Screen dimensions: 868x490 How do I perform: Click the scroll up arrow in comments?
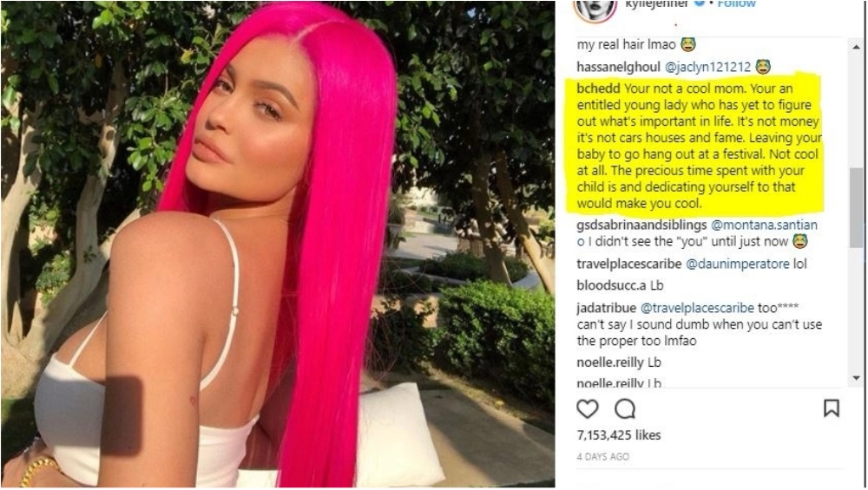tap(857, 48)
